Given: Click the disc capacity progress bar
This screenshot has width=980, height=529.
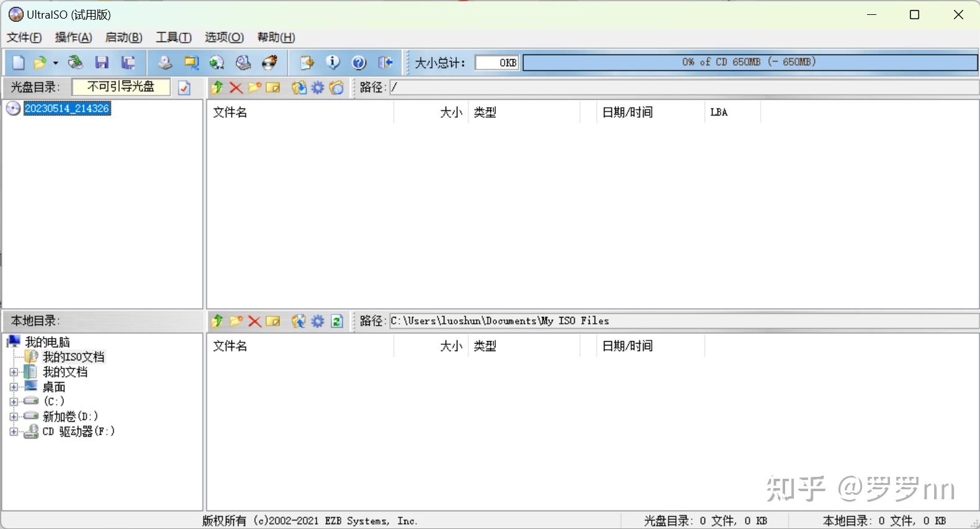Looking at the screenshot, I should click(750, 63).
